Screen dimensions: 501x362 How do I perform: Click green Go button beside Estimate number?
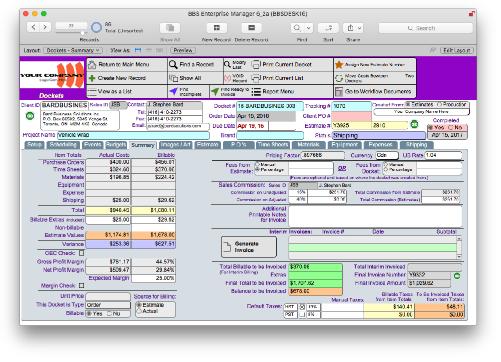(x=414, y=124)
